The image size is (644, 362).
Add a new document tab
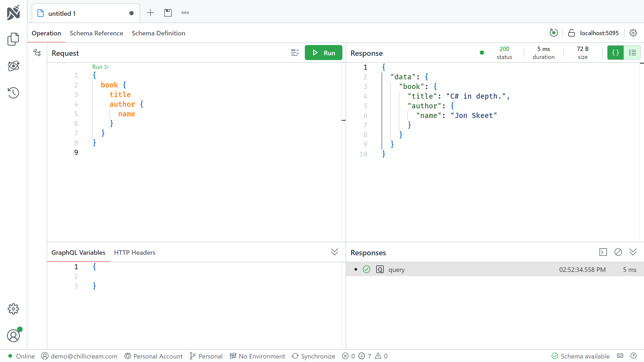point(151,13)
